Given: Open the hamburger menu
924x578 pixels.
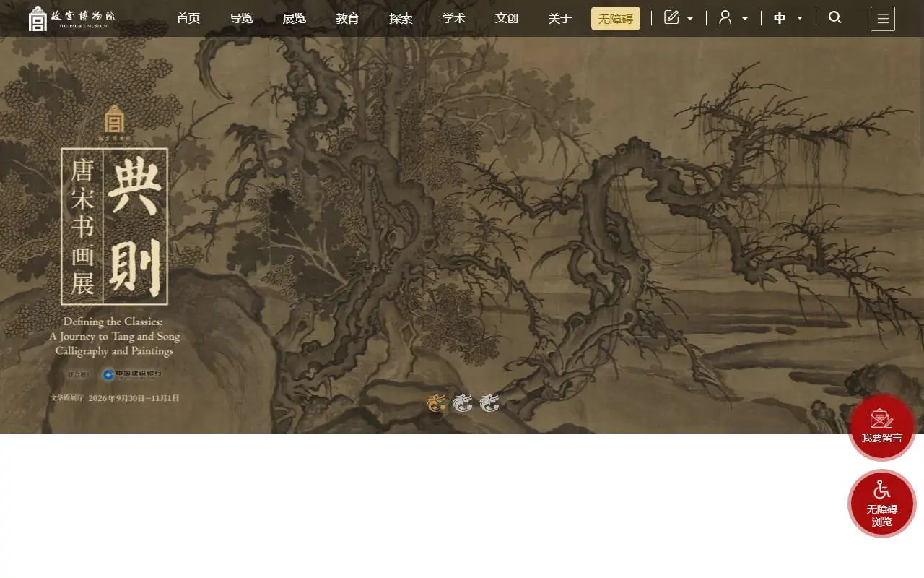Looking at the screenshot, I should pos(883,19).
